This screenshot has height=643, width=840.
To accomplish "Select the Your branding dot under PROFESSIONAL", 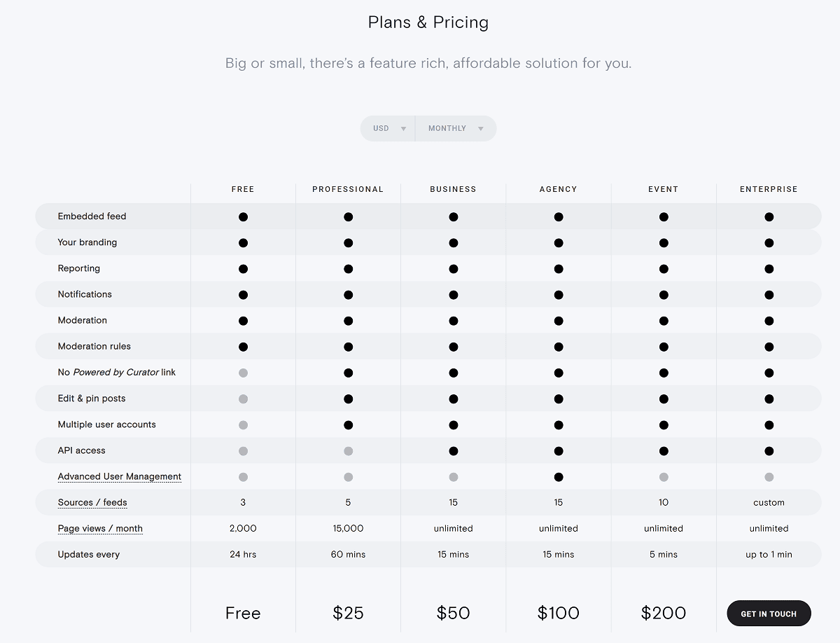I will [x=348, y=242].
